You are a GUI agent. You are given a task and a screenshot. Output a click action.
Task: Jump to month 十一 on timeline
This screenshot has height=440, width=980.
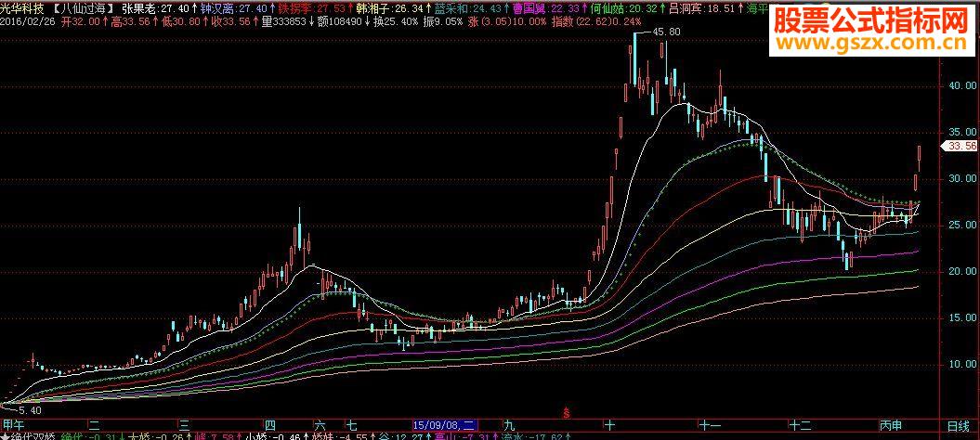tap(710, 426)
